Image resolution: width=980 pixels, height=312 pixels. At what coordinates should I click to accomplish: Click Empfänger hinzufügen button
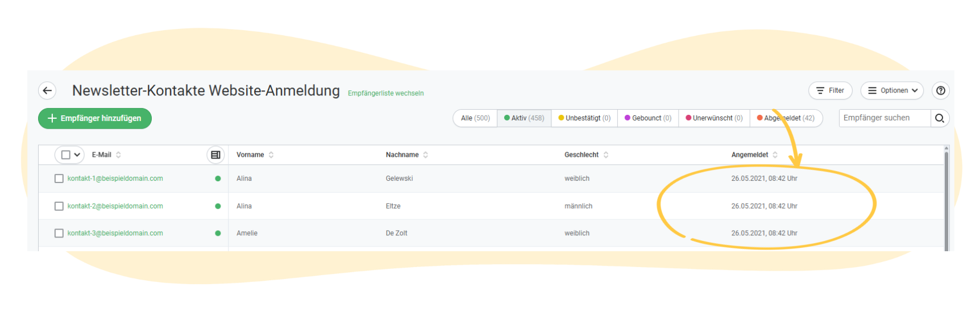pos(95,118)
